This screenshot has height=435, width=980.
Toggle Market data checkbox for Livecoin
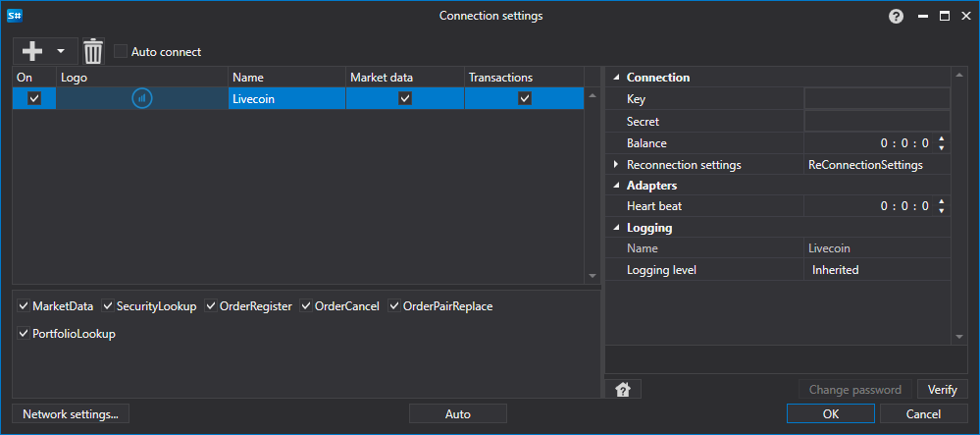click(405, 98)
